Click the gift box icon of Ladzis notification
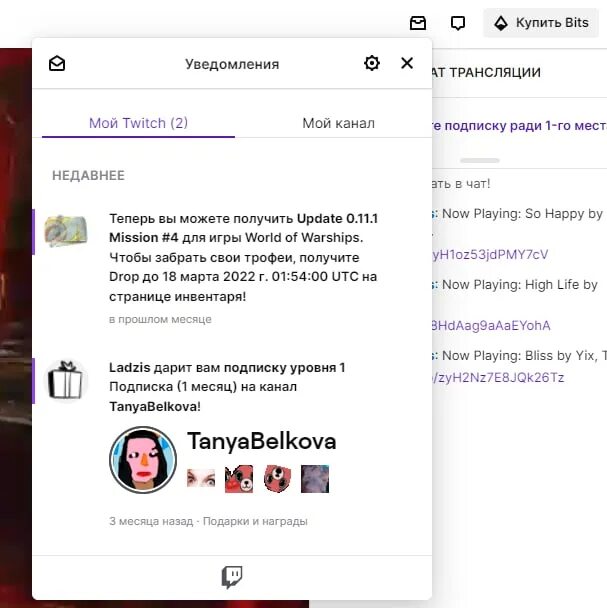 tap(65, 380)
